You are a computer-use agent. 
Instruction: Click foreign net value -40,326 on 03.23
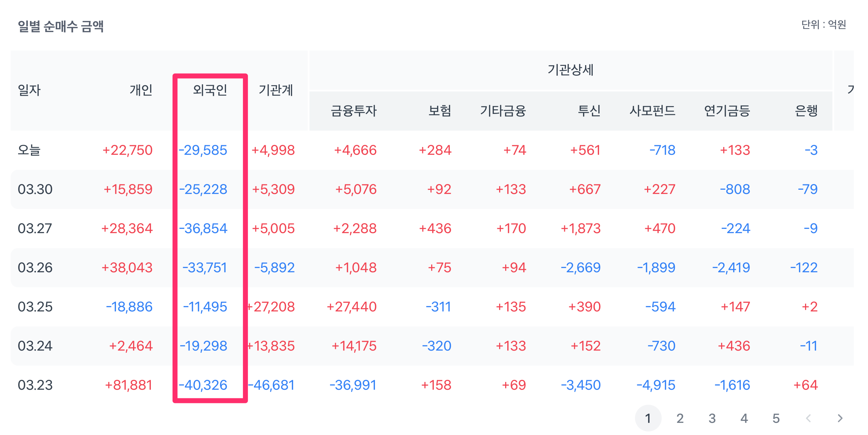(x=203, y=385)
